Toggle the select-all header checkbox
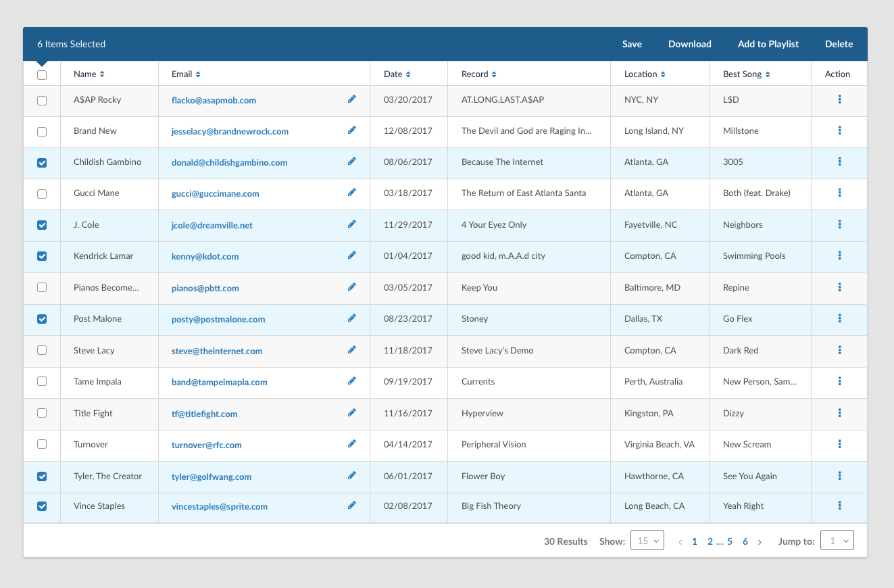This screenshot has width=894, height=588. (x=42, y=75)
